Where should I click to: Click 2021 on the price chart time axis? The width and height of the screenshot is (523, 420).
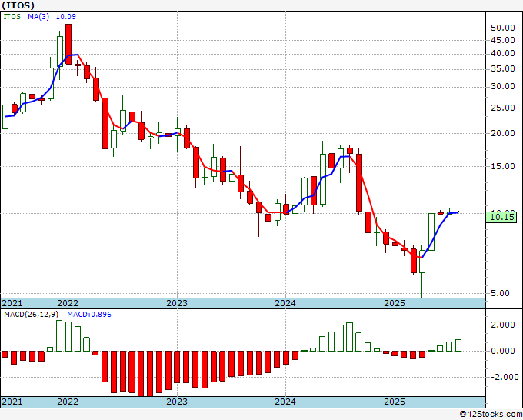click(12, 303)
